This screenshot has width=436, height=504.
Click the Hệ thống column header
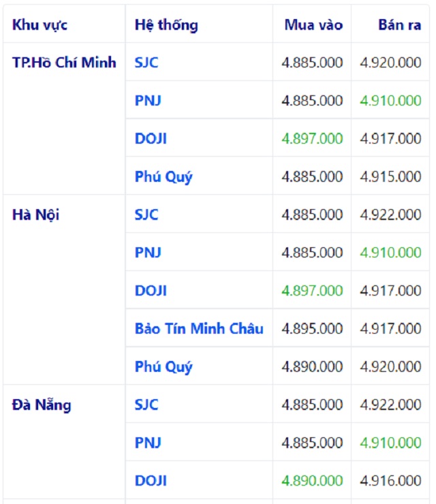point(166,25)
